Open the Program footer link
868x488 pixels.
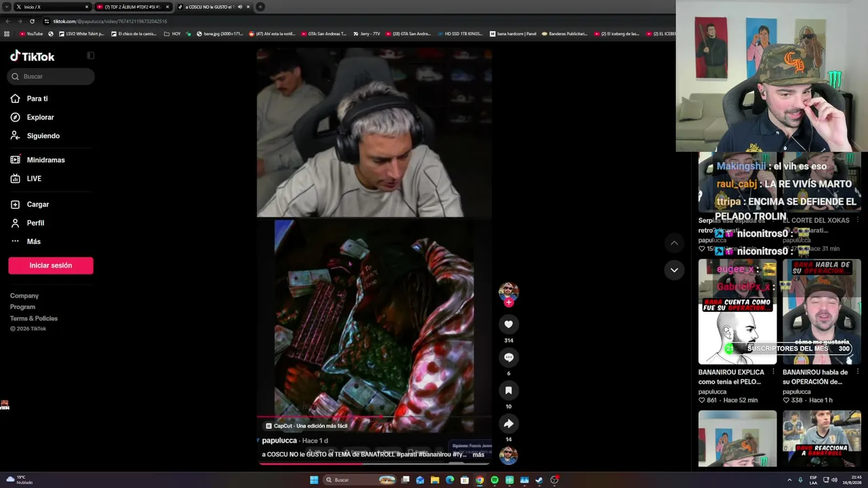pos(22,307)
